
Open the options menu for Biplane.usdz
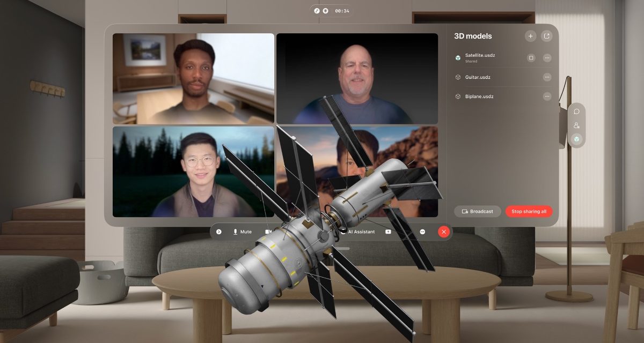(x=547, y=96)
